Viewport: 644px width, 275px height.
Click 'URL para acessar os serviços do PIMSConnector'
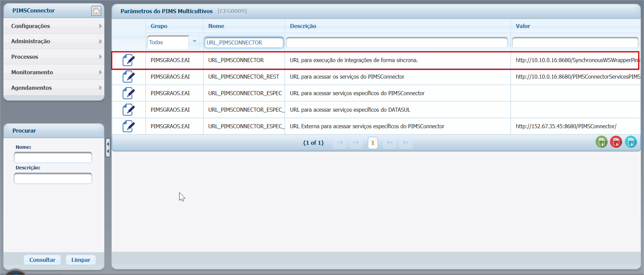(x=347, y=77)
